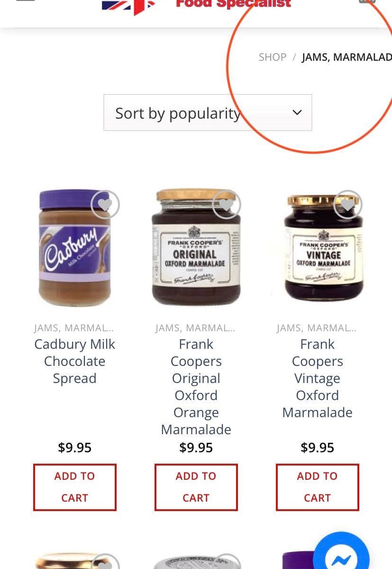
Task: Open Frank Coopers Original Oxford Orange Marmalade title
Action: 196,386
